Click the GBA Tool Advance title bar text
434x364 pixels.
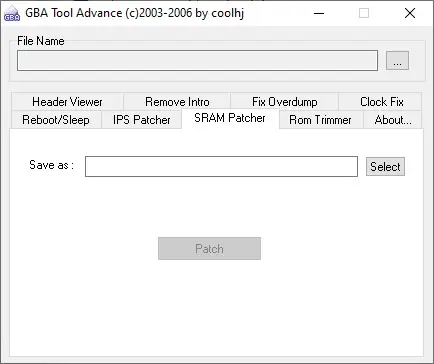pos(135,13)
